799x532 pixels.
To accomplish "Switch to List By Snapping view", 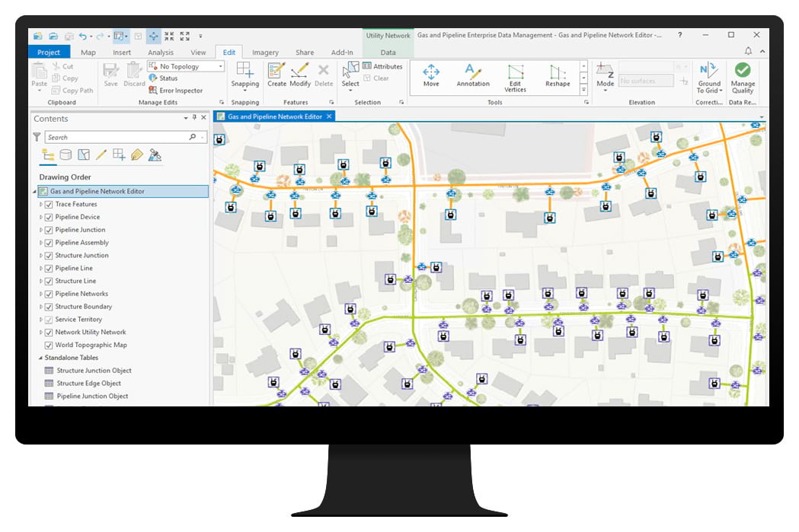I will (x=119, y=155).
